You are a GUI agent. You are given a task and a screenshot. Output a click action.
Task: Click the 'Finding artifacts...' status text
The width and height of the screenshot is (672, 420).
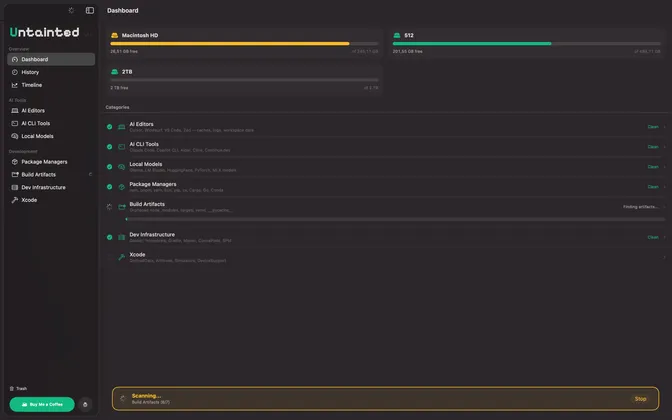tap(640, 207)
